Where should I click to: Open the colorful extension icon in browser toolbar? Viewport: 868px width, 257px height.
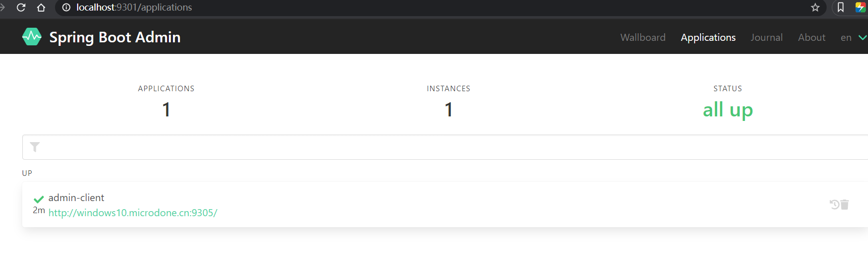click(860, 8)
